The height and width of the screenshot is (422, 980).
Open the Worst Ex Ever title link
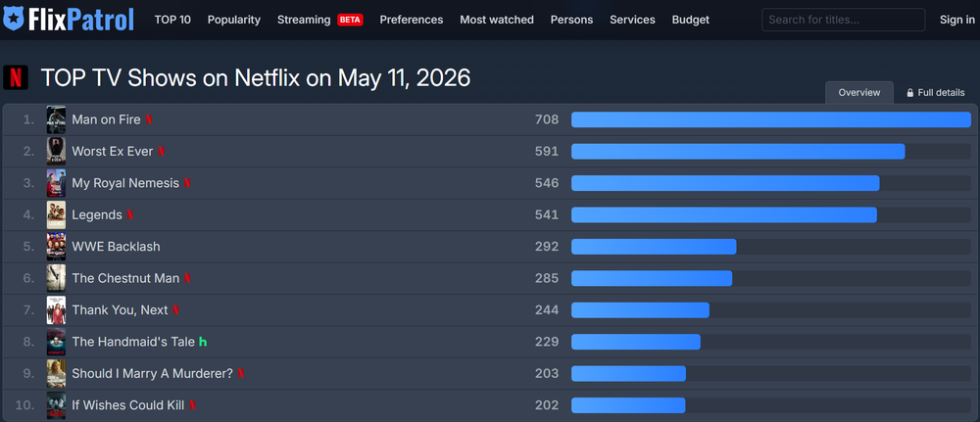(113, 151)
